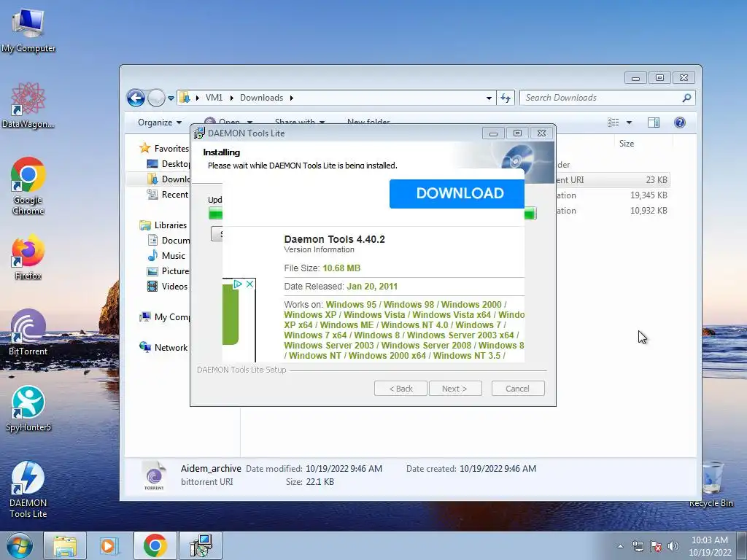Expand the view options dropdown arrow
The width and height of the screenshot is (747, 560).
(629, 122)
